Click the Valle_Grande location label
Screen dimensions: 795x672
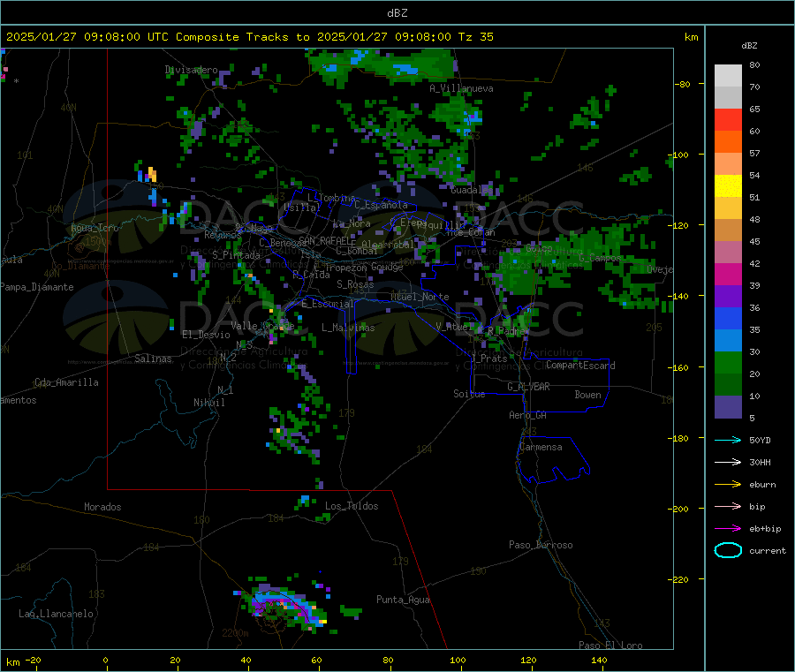[x=262, y=325]
